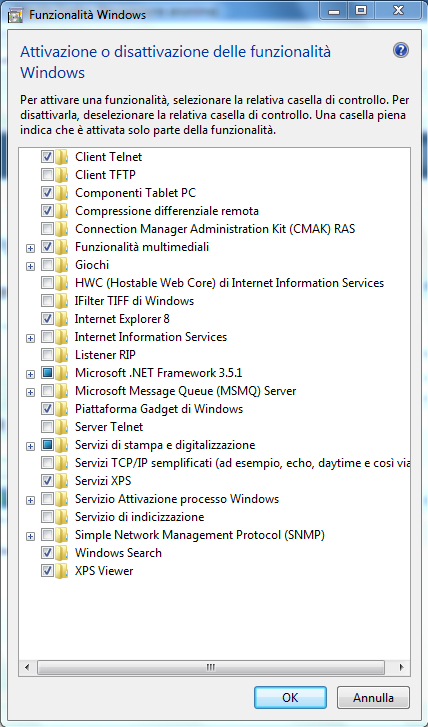Click the Funzionalità Windows title bar icon
The width and height of the screenshot is (428, 727).
(16, 15)
